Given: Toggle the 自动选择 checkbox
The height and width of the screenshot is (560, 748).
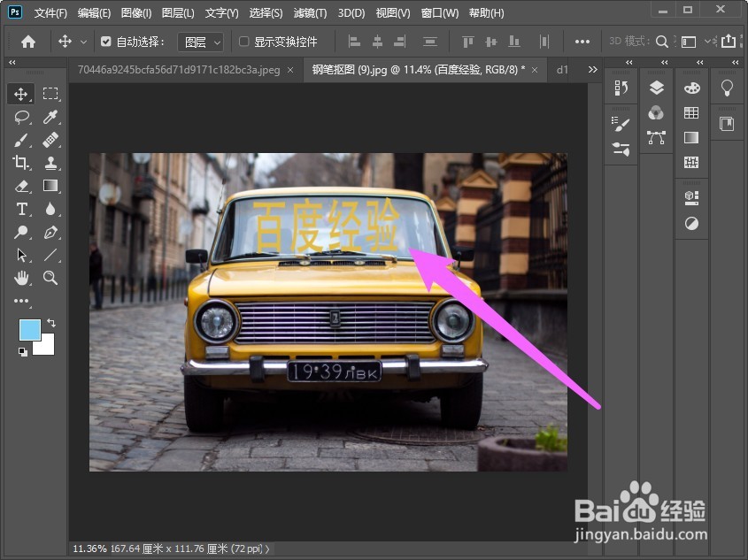Looking at the screenshot, I should [x=106, y=42].
